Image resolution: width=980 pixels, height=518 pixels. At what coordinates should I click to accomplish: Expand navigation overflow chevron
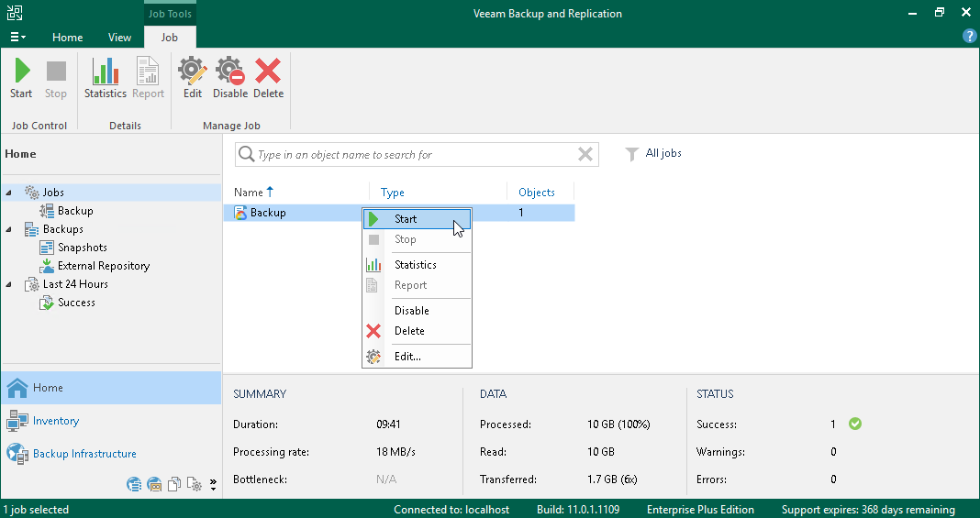click(x=213, y=484)
